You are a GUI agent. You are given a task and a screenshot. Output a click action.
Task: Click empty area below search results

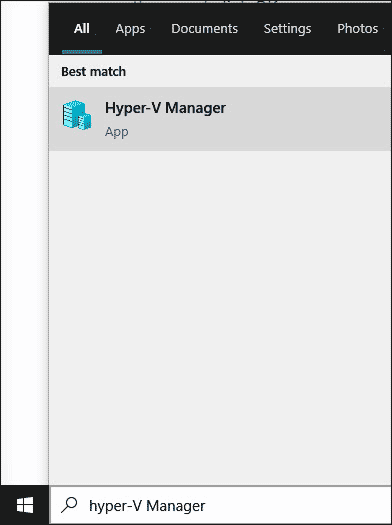(220, 317)
